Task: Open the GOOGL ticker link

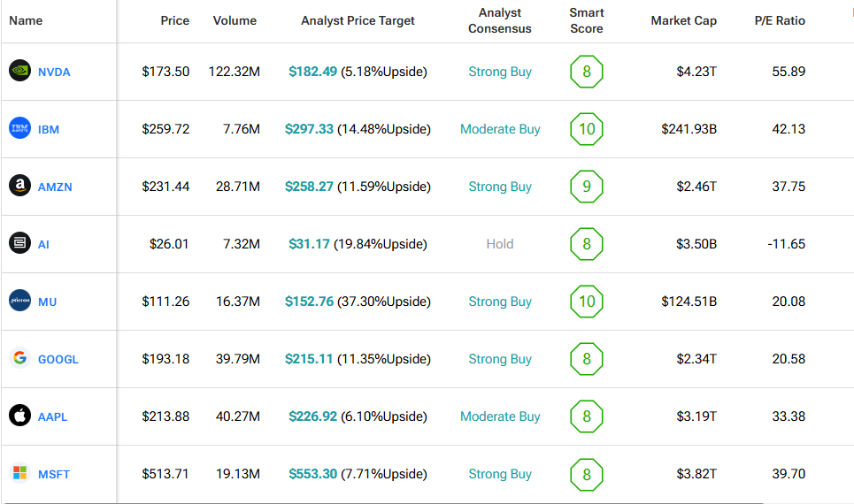Action: (x=58, y=359)
